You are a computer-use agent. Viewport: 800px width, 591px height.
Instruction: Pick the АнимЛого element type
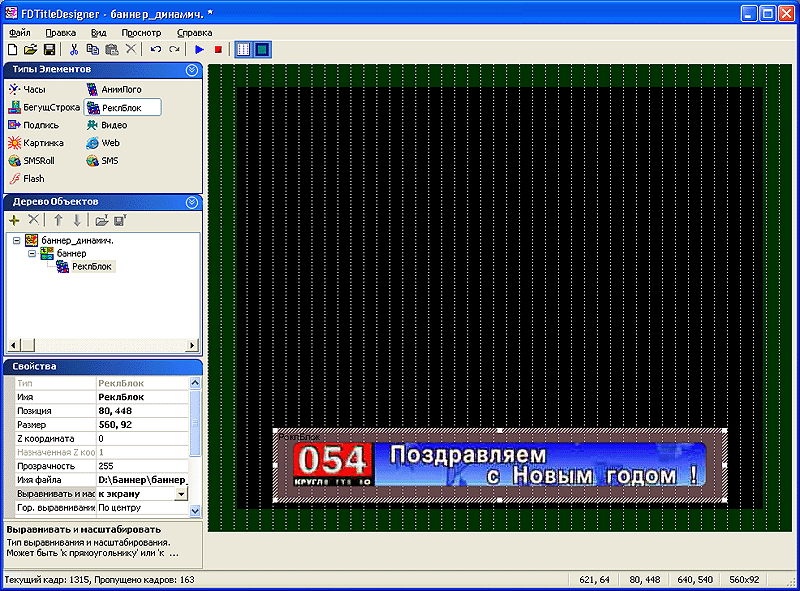click(x=114, y=89)
